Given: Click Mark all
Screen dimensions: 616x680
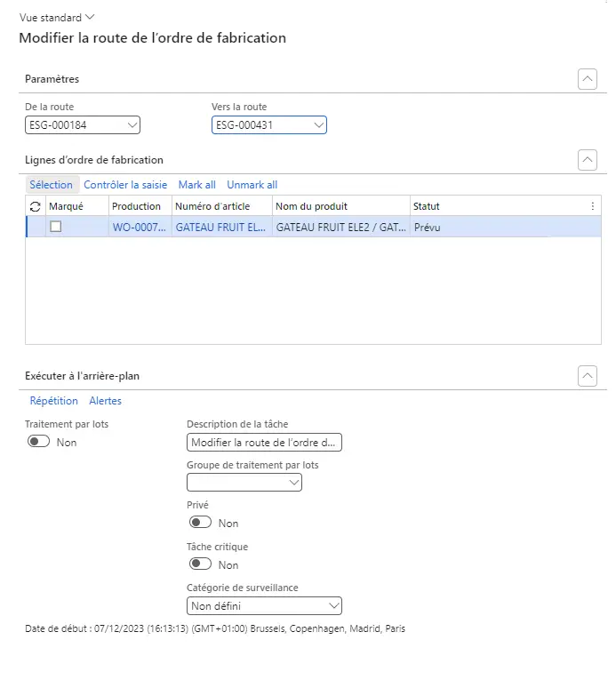Looking at the screenshot, I should [x=197, y=185].
